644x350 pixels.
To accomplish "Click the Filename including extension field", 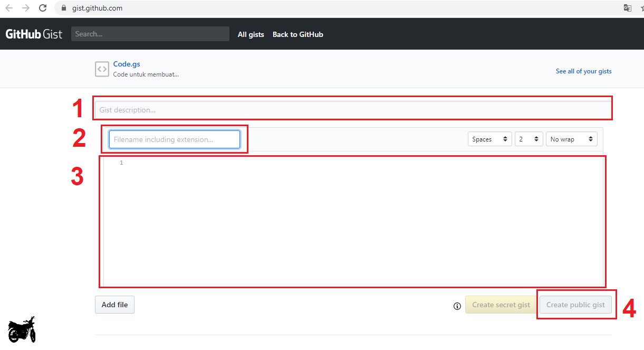I will point(174,139).
